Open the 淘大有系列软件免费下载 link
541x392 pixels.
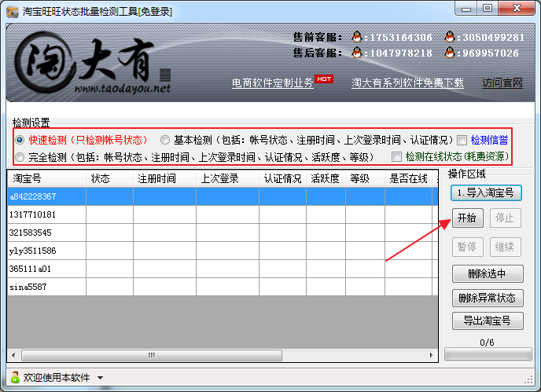[407, 82]
